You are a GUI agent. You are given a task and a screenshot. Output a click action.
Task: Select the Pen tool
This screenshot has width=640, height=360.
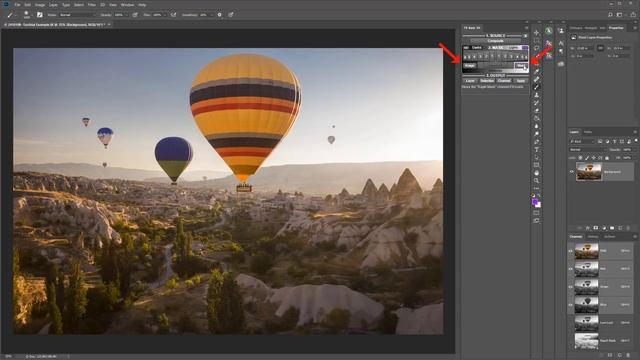pyautogui.click(x=536, y=142)
